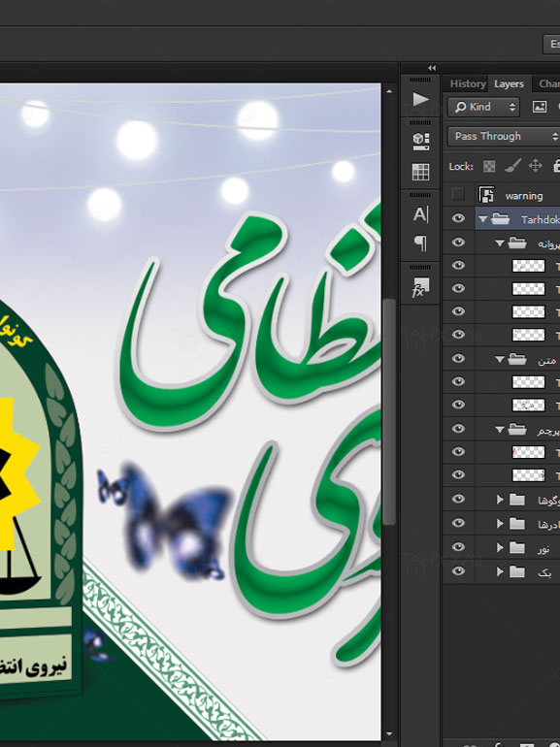Viewport: 560px width, 747px height.
Task: Open the Swatches grid panel icon
Action: pos(420,172)
